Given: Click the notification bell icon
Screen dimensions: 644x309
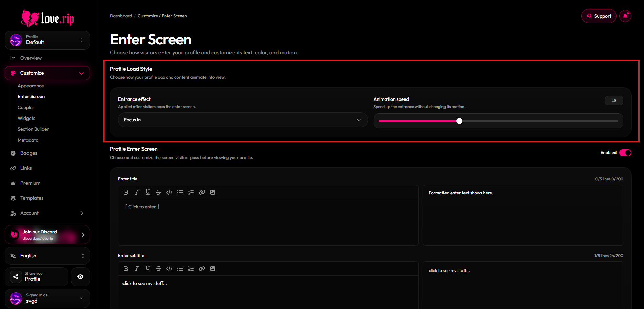Looking at the screenshot, I should (625, 16).
